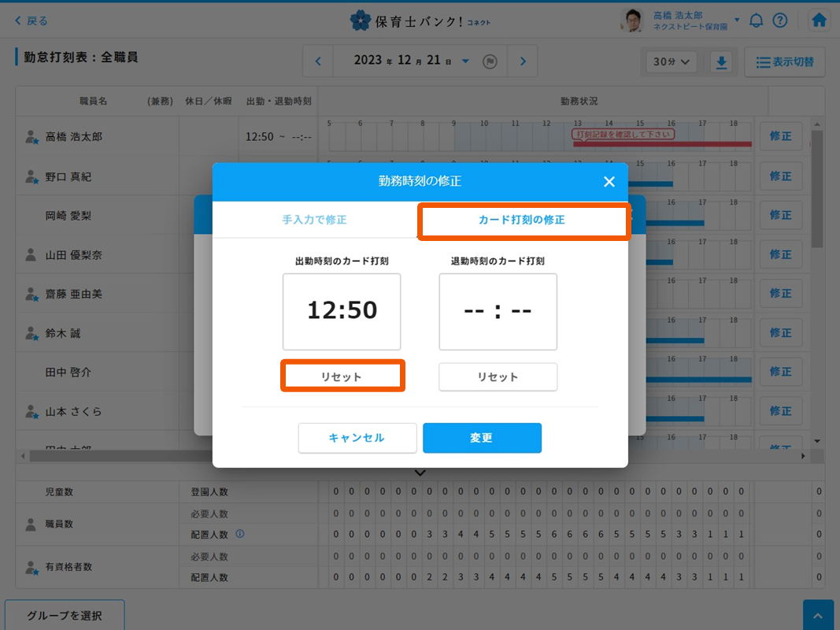Go to previous day arrow
Viewport: 840px width, 630px height.
click(318, 61)
